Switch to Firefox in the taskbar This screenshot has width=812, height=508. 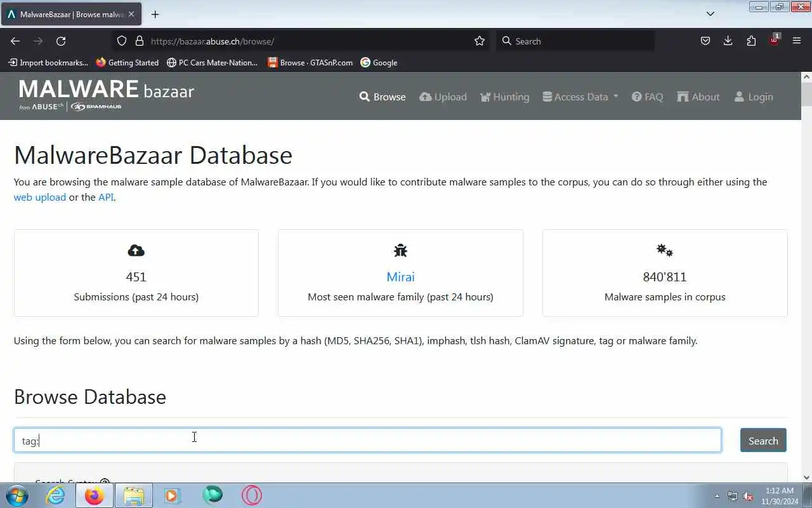click(95, 495)
